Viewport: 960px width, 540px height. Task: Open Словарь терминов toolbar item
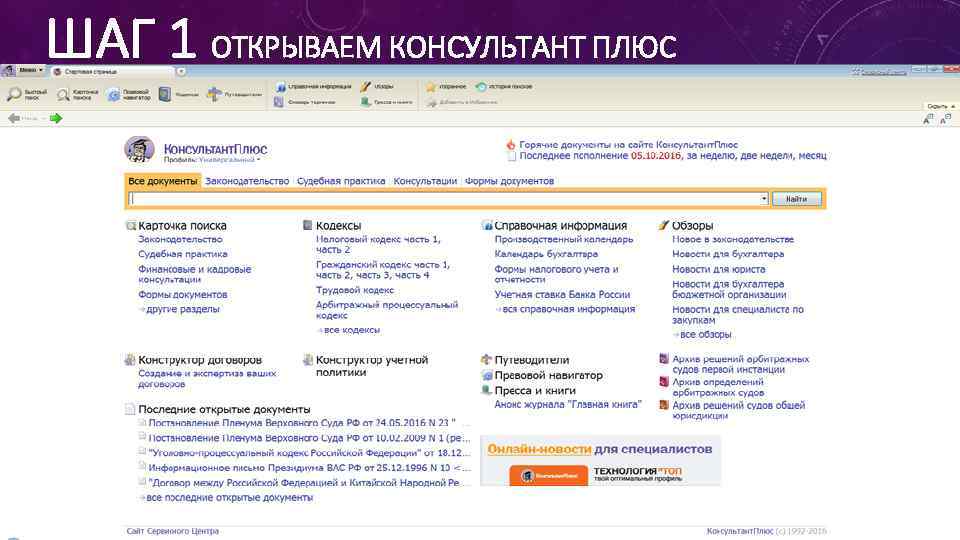point(304,102)
